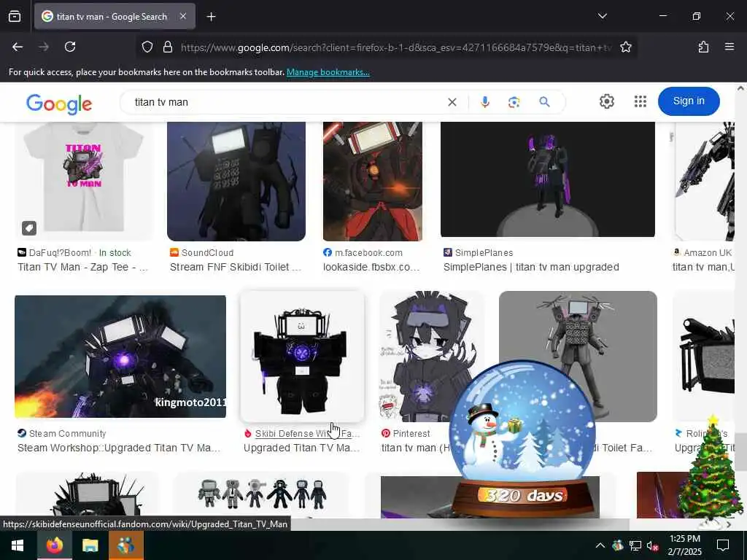Start voice search with microphone icon
The width and height of the screenshot is (747, 560).
coord(485,102)
